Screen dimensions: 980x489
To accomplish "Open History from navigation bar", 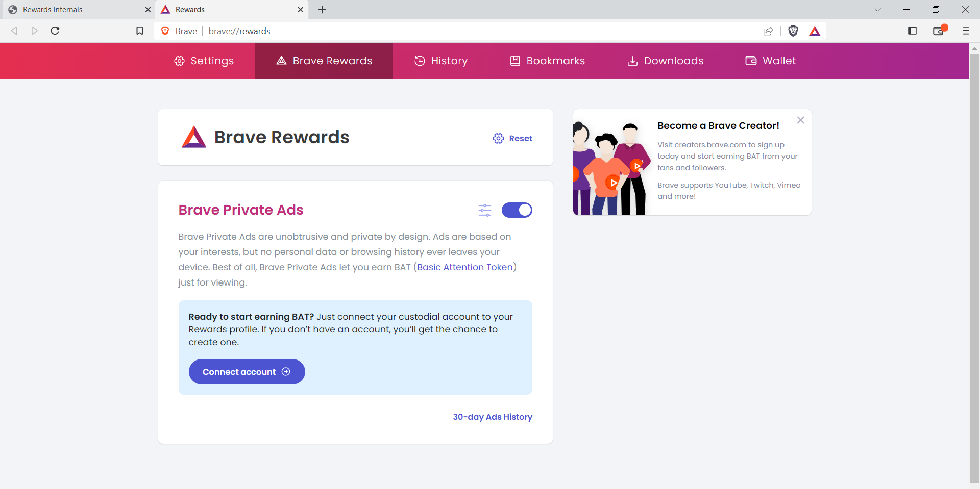I will click(441, 61).
